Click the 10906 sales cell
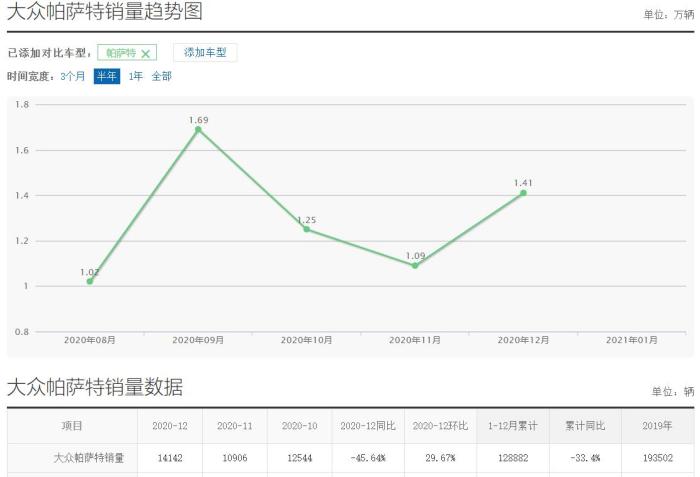Image resolution: width=700 pixels, height=477 pixels. point(235,458)
